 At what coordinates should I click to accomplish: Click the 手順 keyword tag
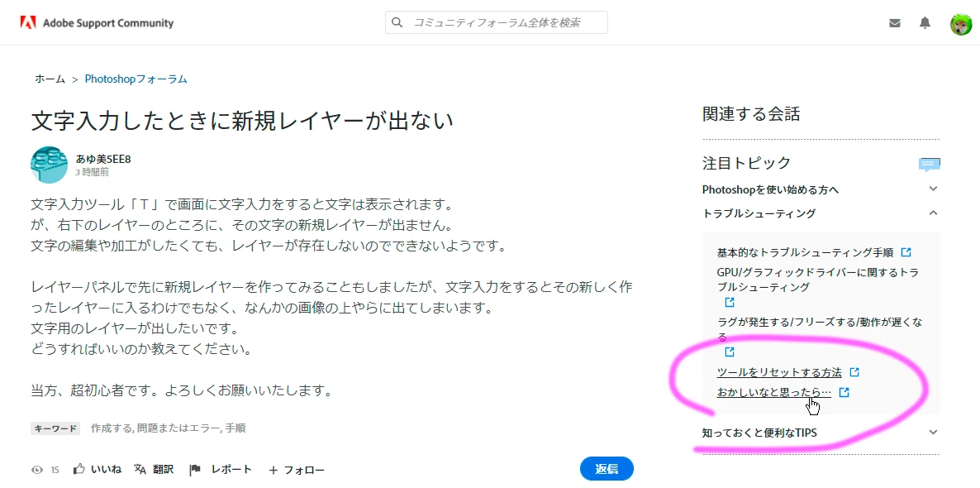pyautogui.click(x=235, y=428)
